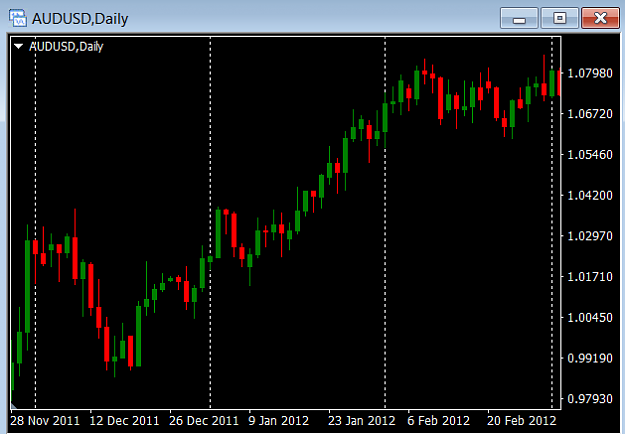Viewport: 625px width, 434px height.
Task: Click the chart shift marker at bottom-left corner
Action: coord(13,405)
